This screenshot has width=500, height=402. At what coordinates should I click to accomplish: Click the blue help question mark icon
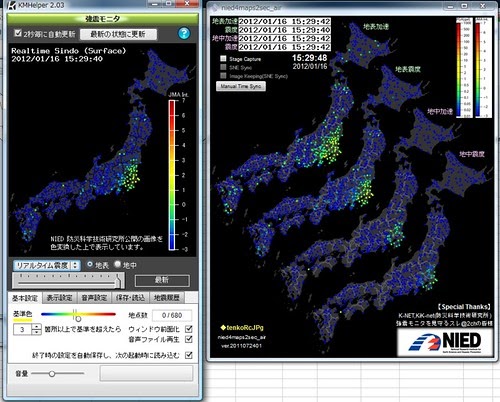pos(184,33)
